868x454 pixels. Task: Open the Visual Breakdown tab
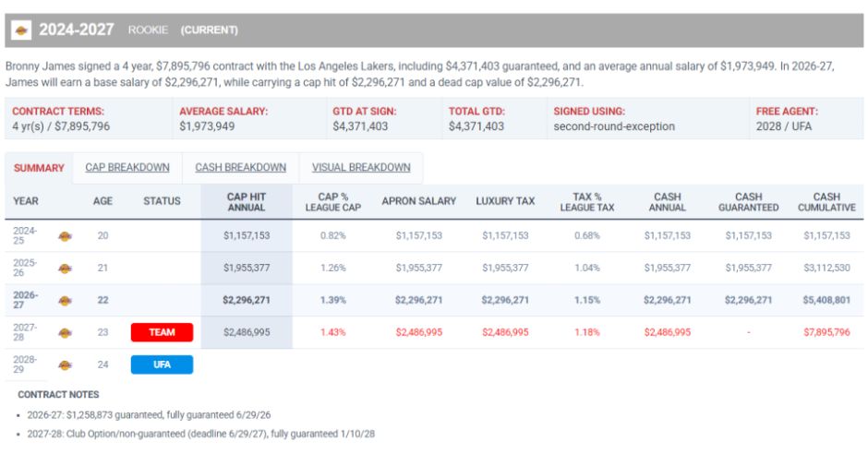(361, 168)
